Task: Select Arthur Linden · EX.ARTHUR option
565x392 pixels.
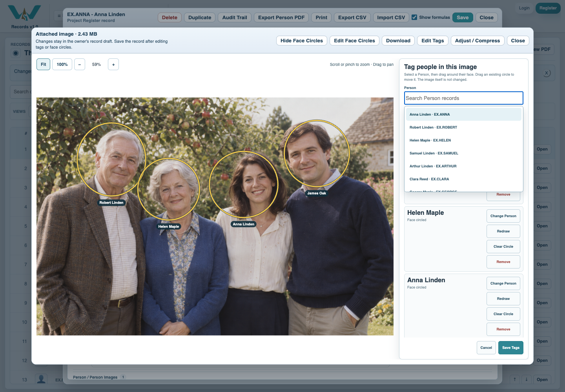Action: click(x=464, y=166)
